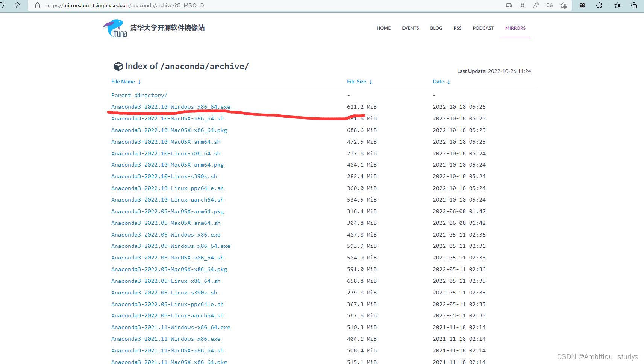Open the QR code icon in address bar

pyautogui.click(x=523, y=5)
